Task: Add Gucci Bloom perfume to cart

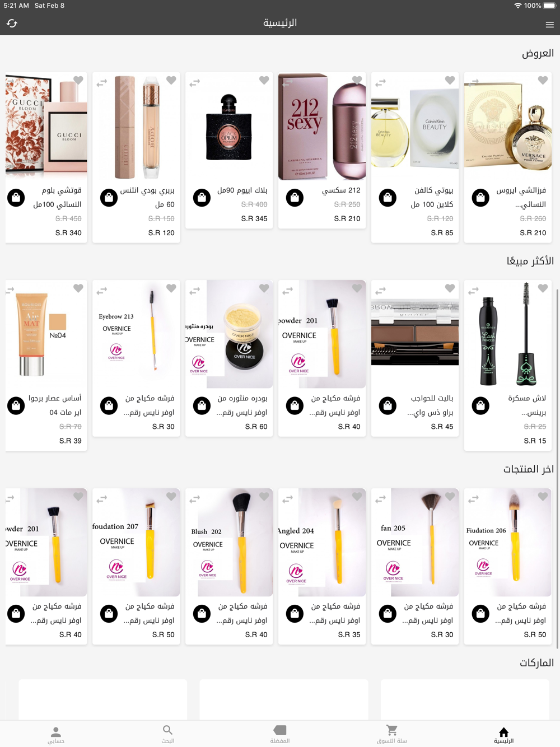Action: [16, 198]
